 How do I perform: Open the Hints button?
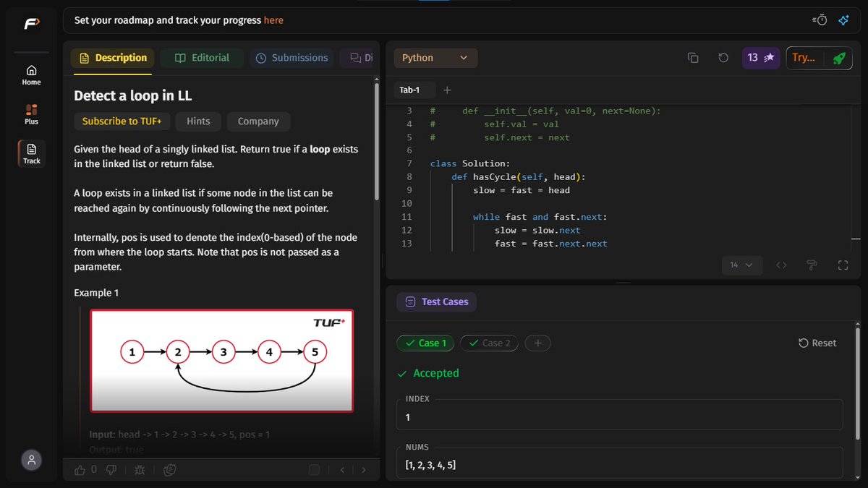(x=198, y=121)
